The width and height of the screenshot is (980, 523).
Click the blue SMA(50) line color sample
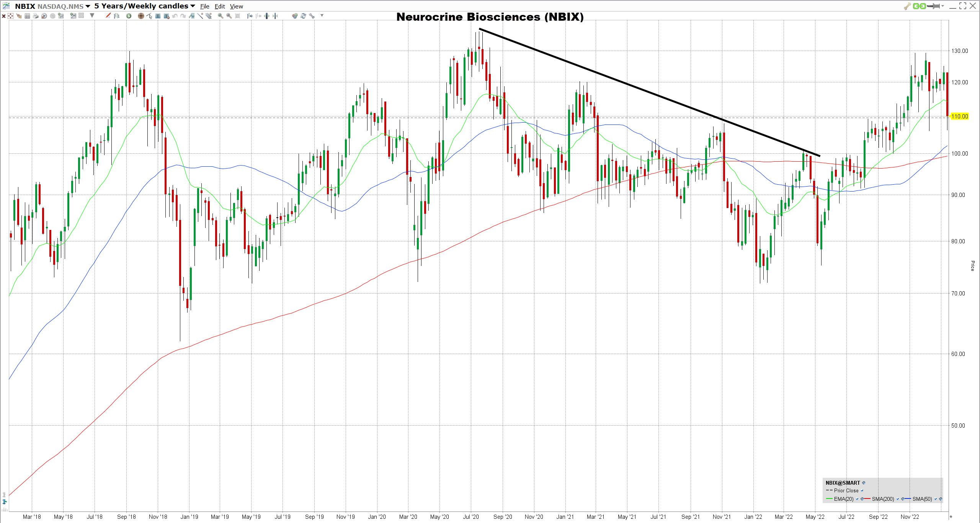[908, 498]
